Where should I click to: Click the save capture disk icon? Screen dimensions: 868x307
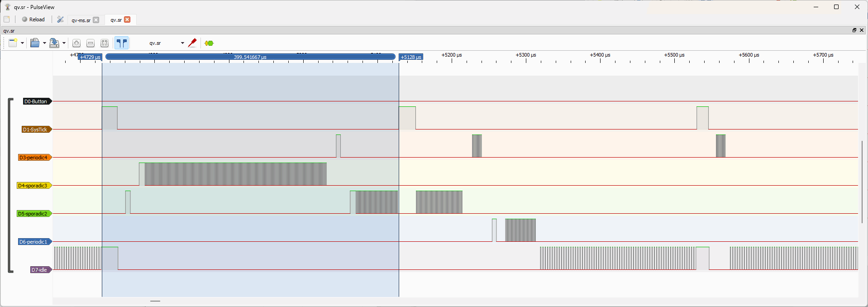tap(54, 43)
